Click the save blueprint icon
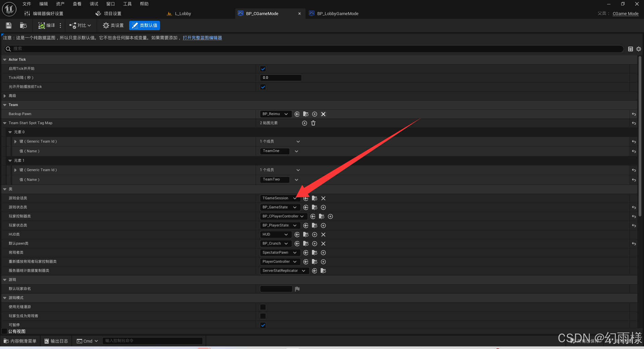This screenshot has width=644, height=349. pos(9,26)
